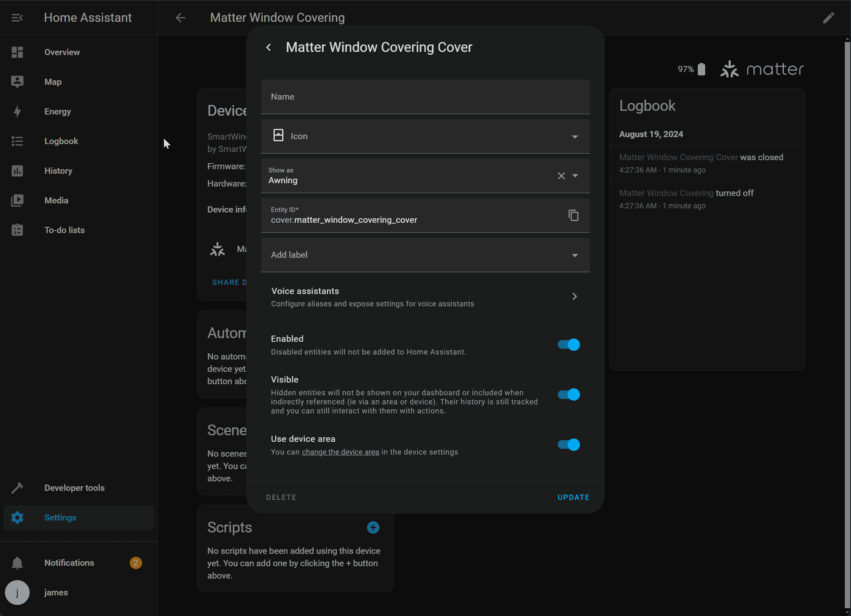Clear the Show as Awning selection
The image size is (851, 616).
click(561, 176)
